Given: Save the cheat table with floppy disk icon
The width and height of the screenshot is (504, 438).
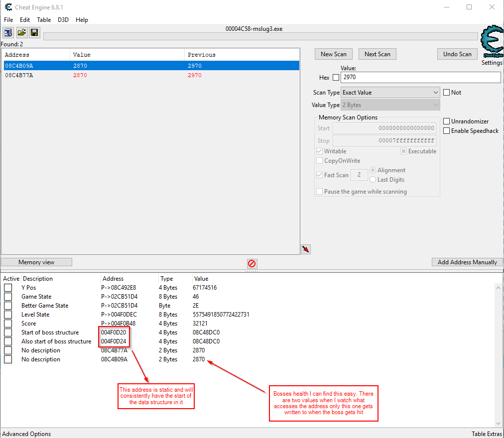Looking at the screenshot, I should 34,32.
